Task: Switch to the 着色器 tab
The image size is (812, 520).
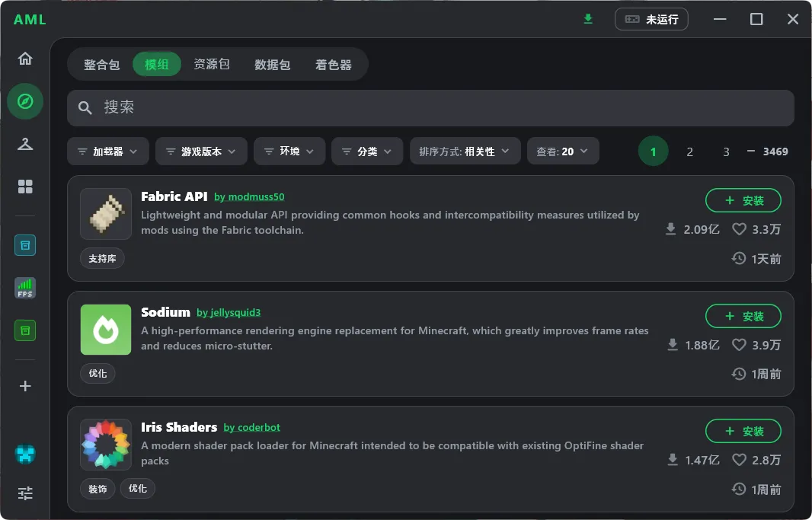Action: (x=334, y=65)
